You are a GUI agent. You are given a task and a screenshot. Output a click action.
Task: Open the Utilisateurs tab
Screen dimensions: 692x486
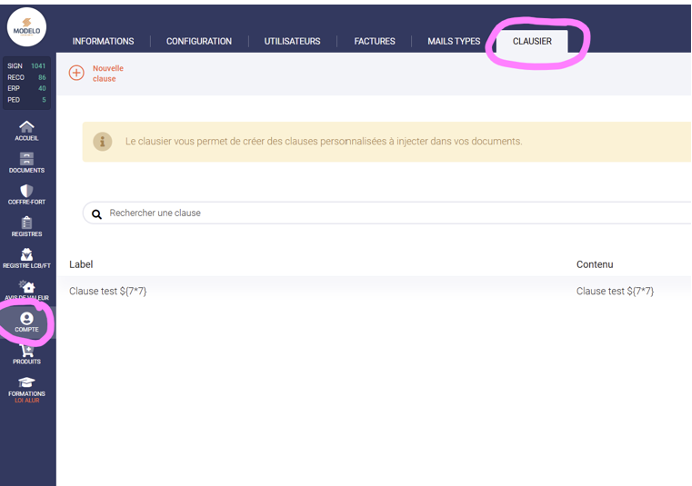[x=292, y=41]
